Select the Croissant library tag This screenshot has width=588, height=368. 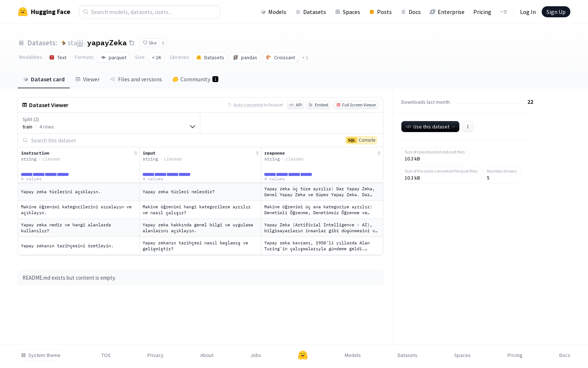pyautogui.click(x=281, y=57)
